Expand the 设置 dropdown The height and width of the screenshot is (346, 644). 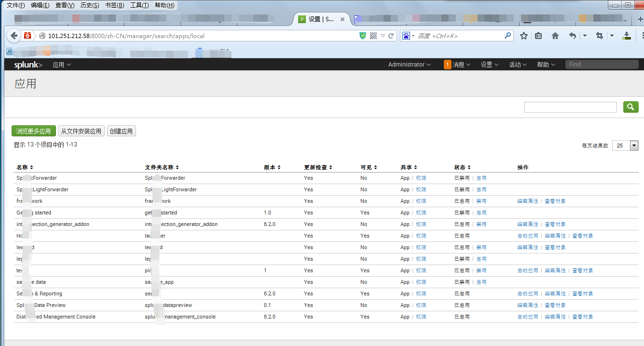490,65
